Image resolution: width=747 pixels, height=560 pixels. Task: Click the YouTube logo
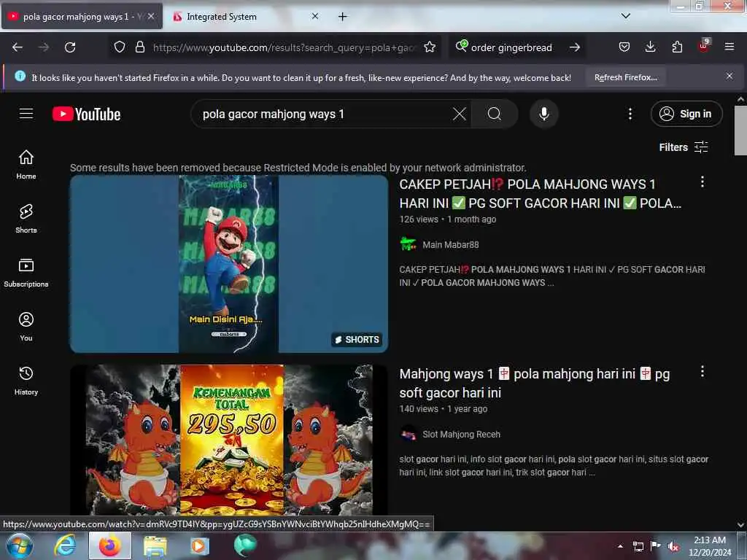coord(86,114)
